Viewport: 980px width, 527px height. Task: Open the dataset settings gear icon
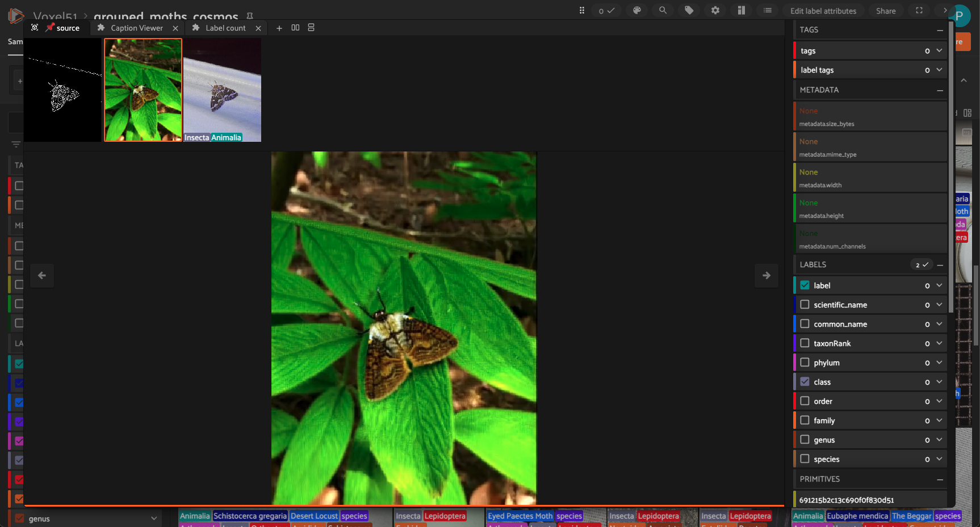tap(715, 10)
